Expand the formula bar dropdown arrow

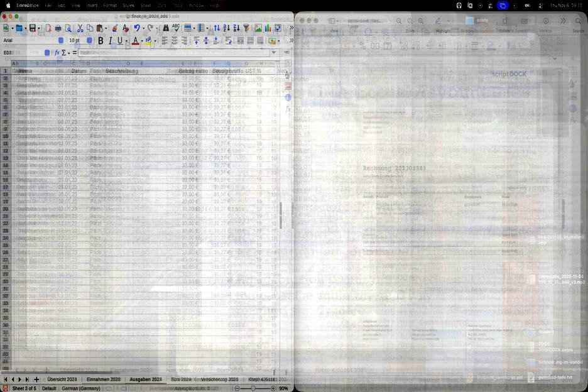(x=274, y=53)
